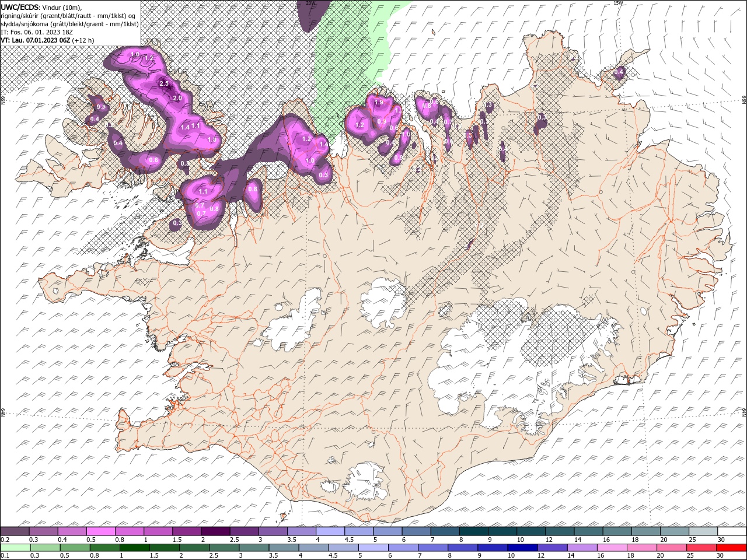The image size is (747, 560).
Task: Pick the 0.8 green swatch in lower legend row
Action: pyautogui.click(x=105, y=548)
